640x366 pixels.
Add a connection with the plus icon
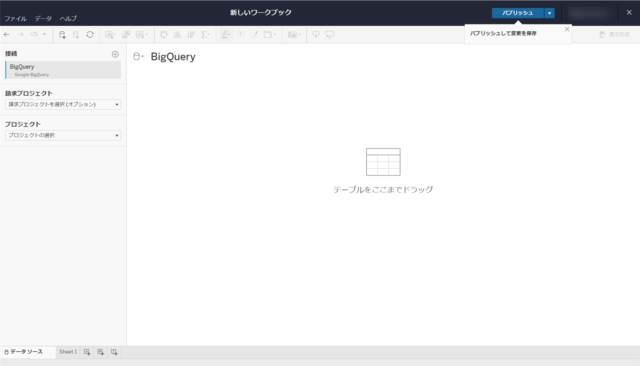coord(115,54)
